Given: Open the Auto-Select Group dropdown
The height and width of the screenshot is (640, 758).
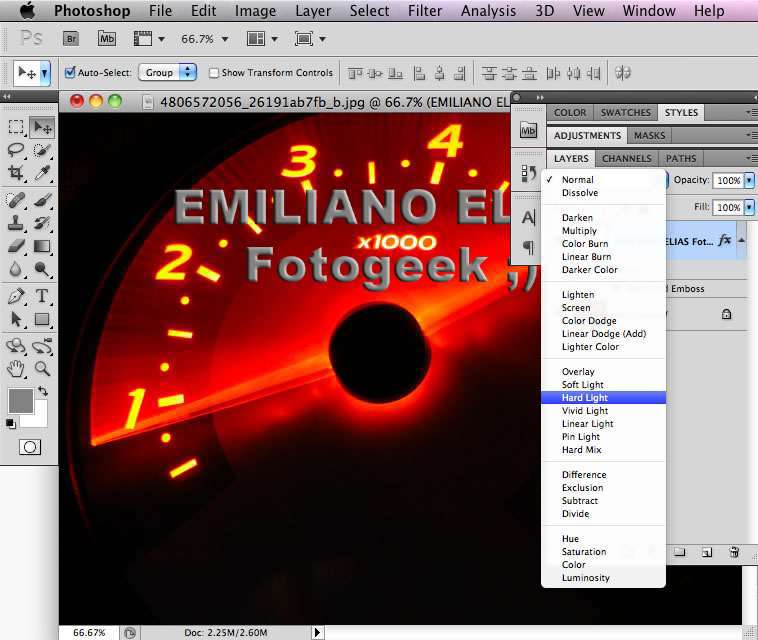Looking at the screenshot, I should tap(167, 73).
